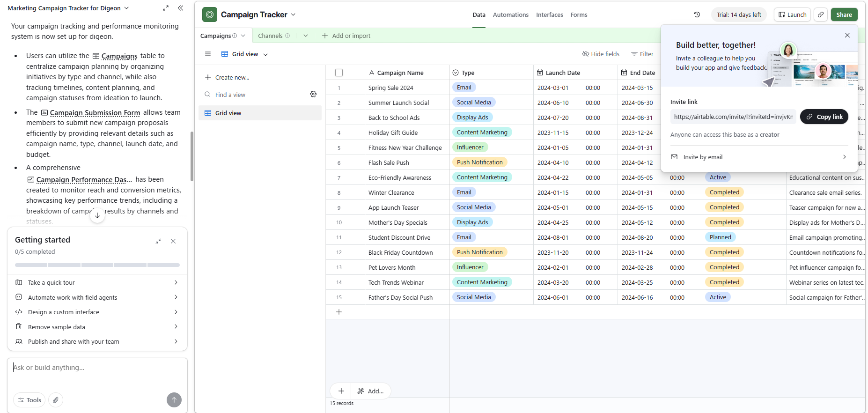Click the Grid view icon in sidebar list
Viewport: 868px width, 413px height.
(x=208, y=113)
